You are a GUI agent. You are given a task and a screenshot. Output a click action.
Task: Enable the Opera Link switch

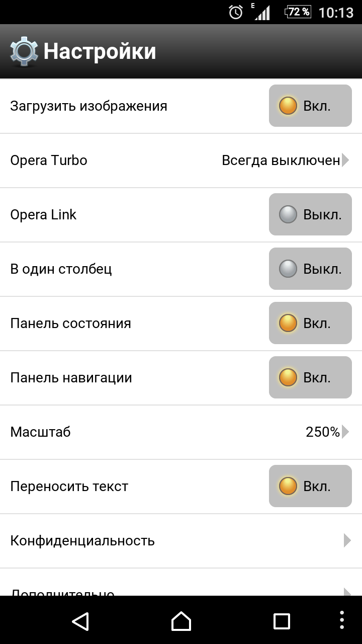click(310, 214)
